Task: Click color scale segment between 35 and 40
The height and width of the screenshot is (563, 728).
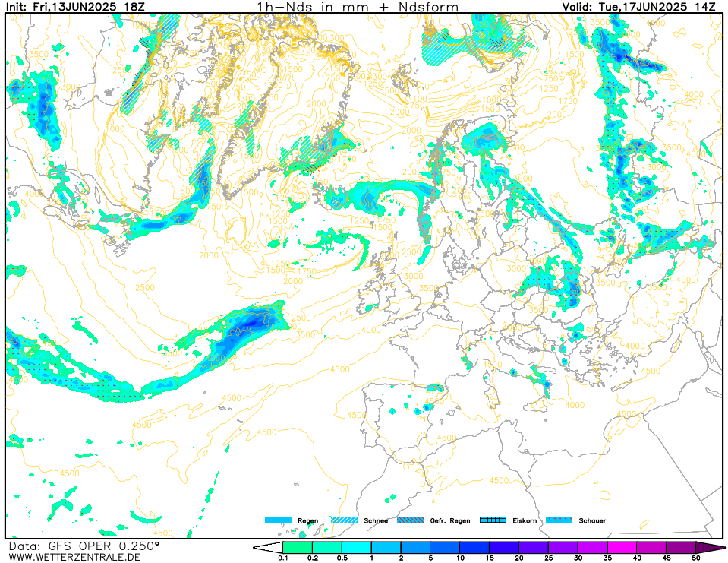Action: pos(622,548)
